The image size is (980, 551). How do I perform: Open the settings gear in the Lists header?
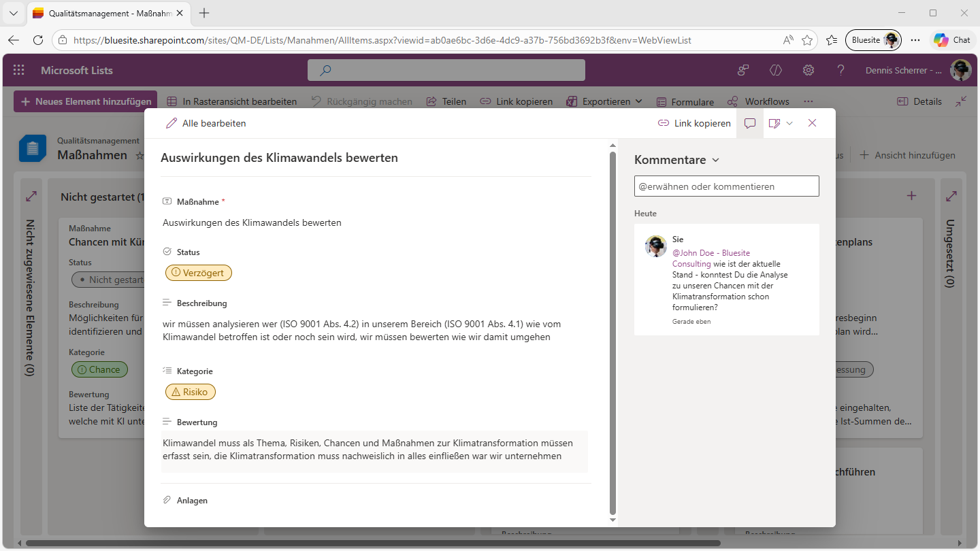pyautogui.click(x=808, y=70)
